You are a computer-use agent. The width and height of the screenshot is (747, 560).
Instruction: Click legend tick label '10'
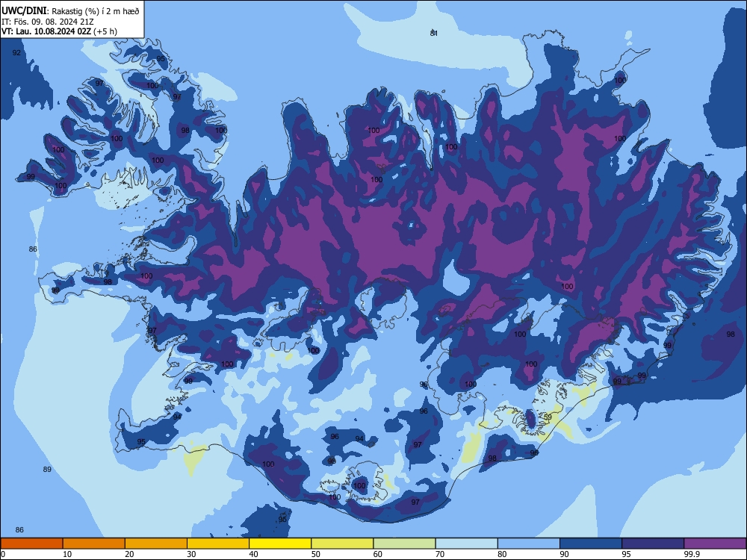click(67, 554)
